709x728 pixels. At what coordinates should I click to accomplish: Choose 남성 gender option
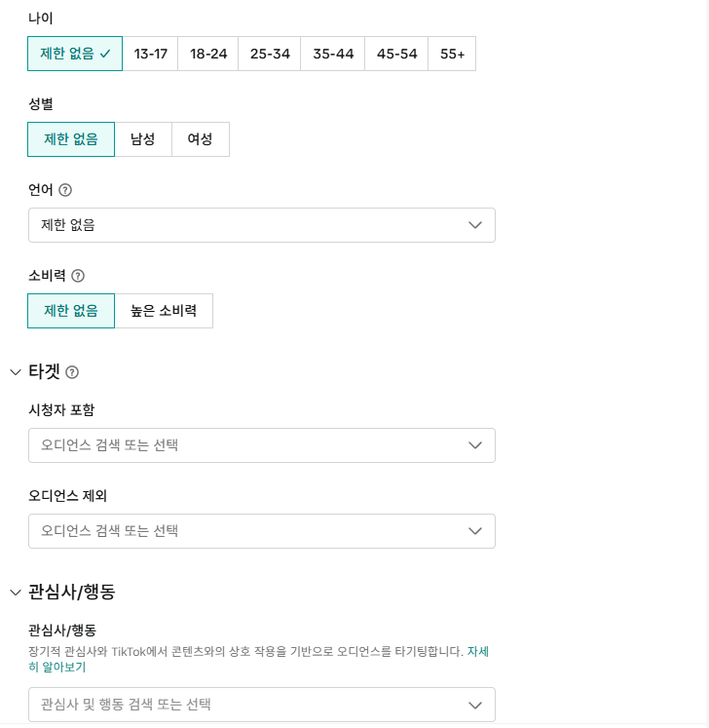(143, 139)
